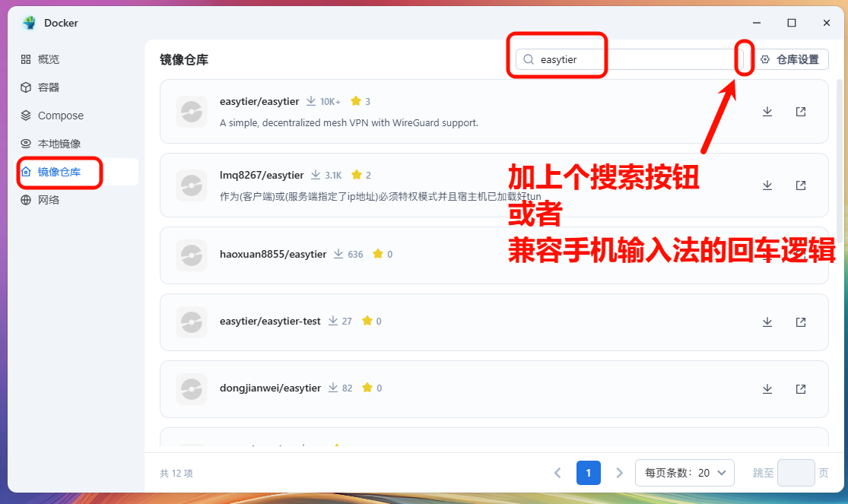Click the magnifier icon in search box
This screenshot has width=848, height=504.
coord(529,59)
